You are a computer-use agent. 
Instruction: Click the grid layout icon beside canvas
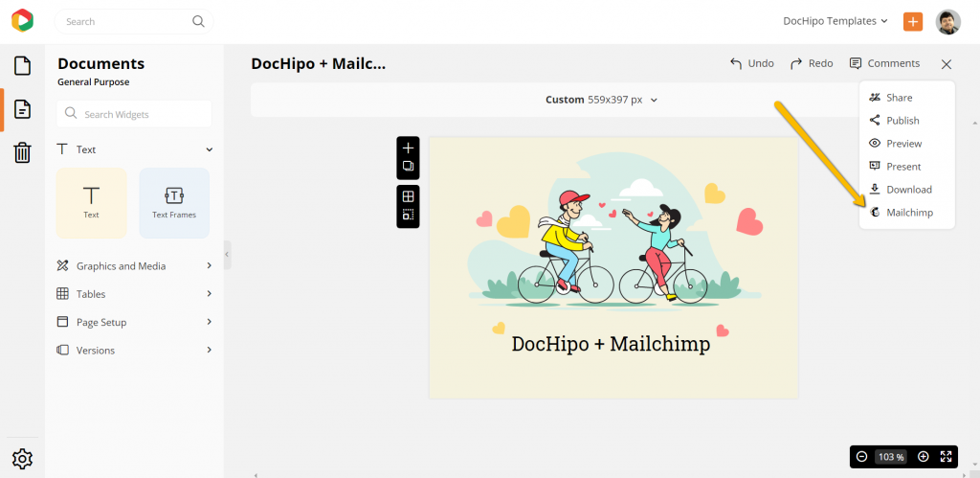pos(408,196)
